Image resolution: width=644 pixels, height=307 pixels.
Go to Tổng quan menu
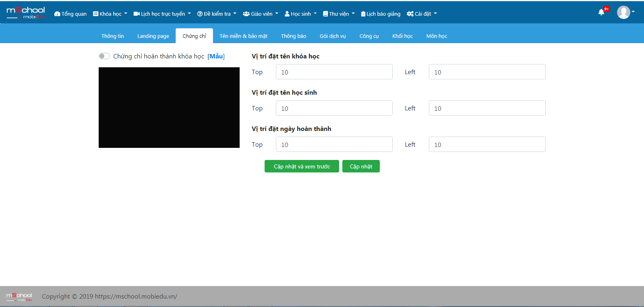(70, 14)
